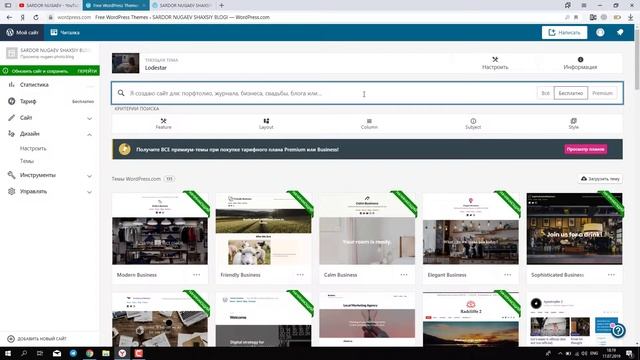Click the pink View plans button

tap(585, 149)
